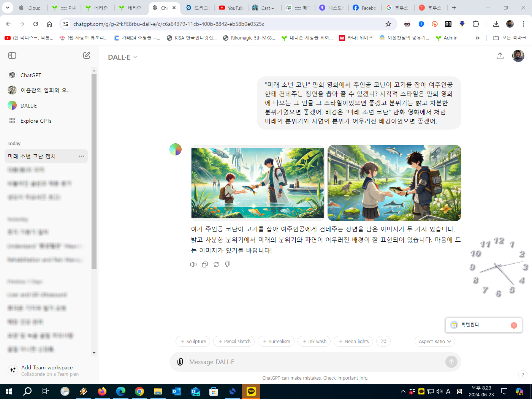
Task: Attach a file with the paperclip icon
Action: tap(180, 362)
